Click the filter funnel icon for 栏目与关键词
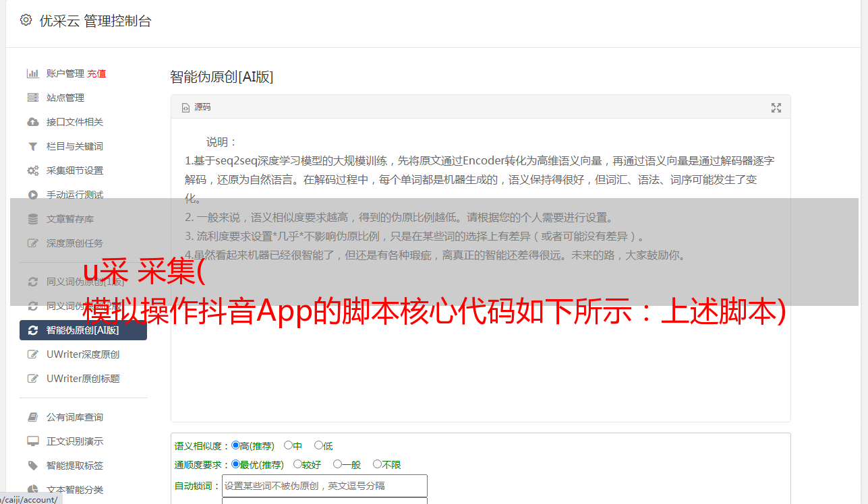This screenshot has height=504, width=868. point(32,146)
